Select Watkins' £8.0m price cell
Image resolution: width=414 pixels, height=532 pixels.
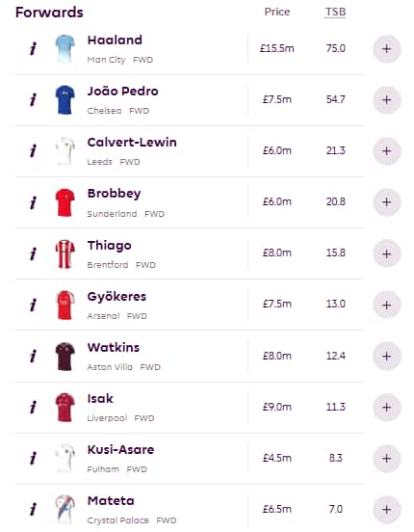pos(277,356)
